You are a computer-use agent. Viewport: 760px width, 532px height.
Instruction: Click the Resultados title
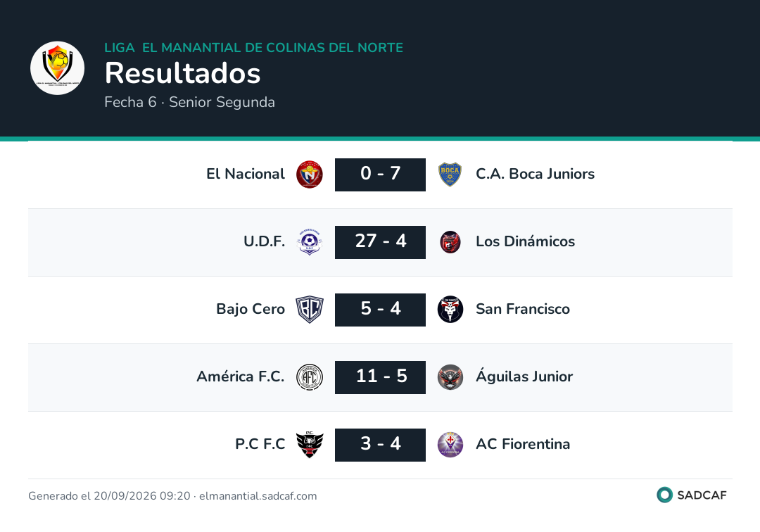tap(182, 73)
